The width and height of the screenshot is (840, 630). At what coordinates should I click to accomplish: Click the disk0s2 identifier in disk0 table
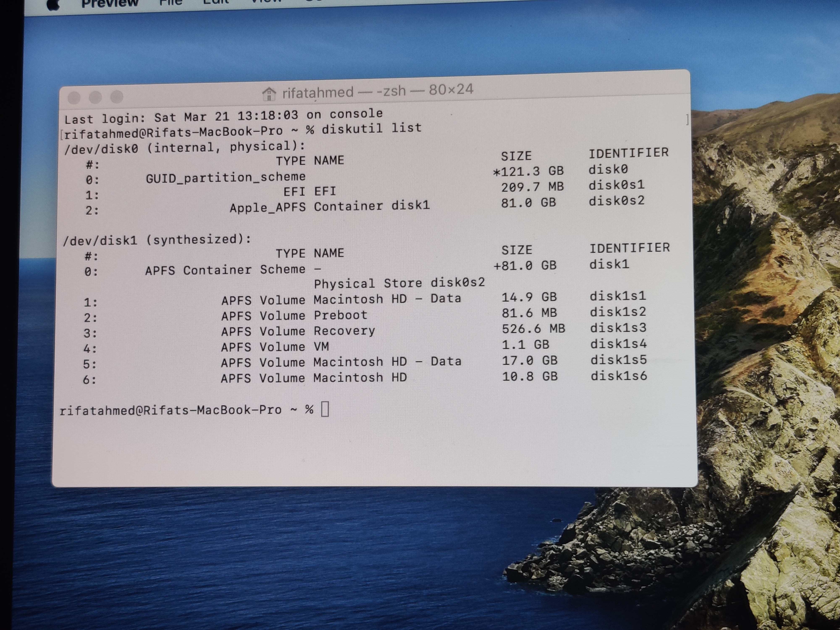pos(616,201)
